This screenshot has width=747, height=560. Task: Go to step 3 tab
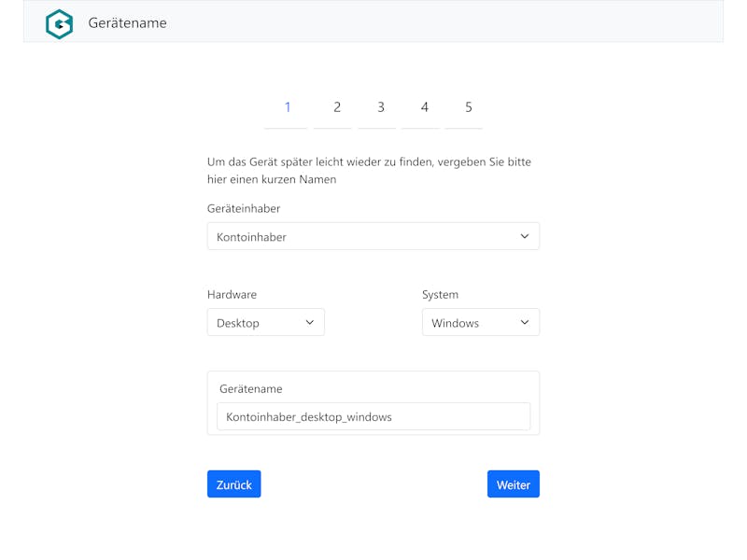[380, 107]
